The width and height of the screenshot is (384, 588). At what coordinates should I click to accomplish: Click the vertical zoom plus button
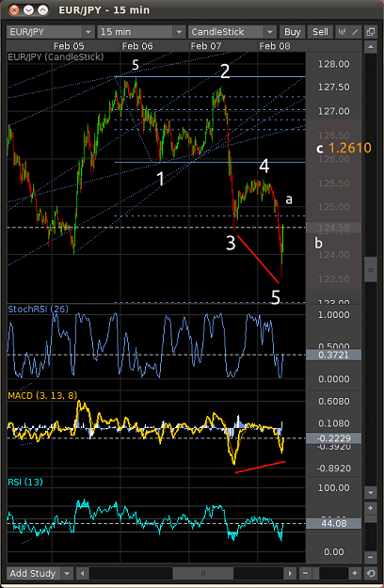[x=371, y=508]
